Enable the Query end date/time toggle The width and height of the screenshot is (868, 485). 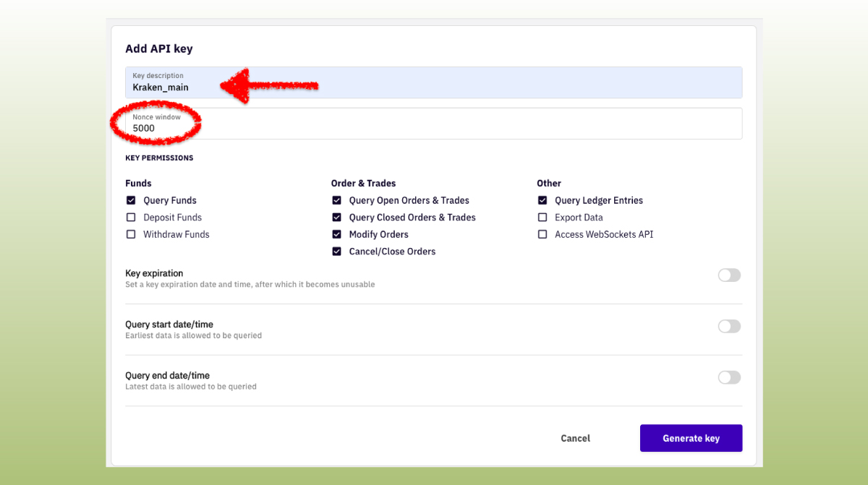[x=729, y=377]
